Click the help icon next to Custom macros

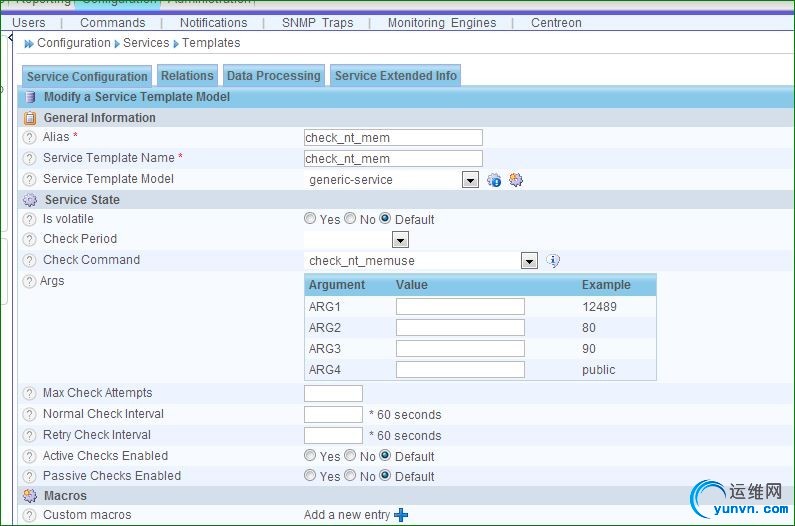29,515
